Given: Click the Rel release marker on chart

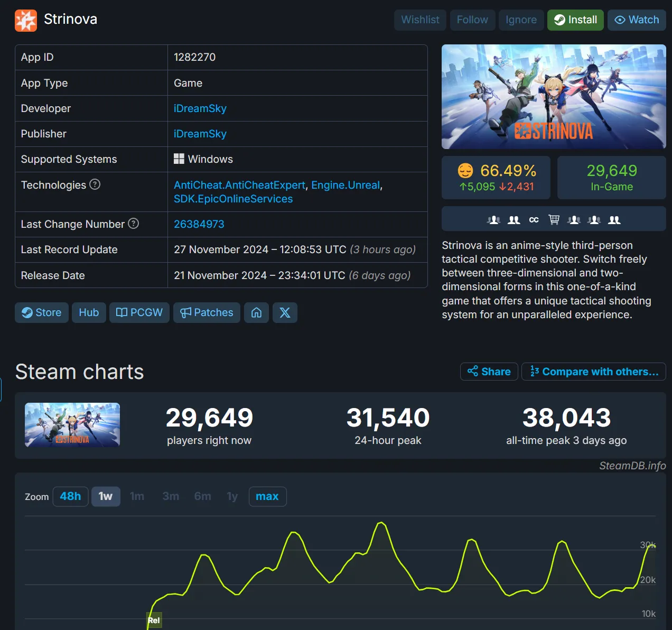Looking at the screenshot, I should [x=154, y=620].
